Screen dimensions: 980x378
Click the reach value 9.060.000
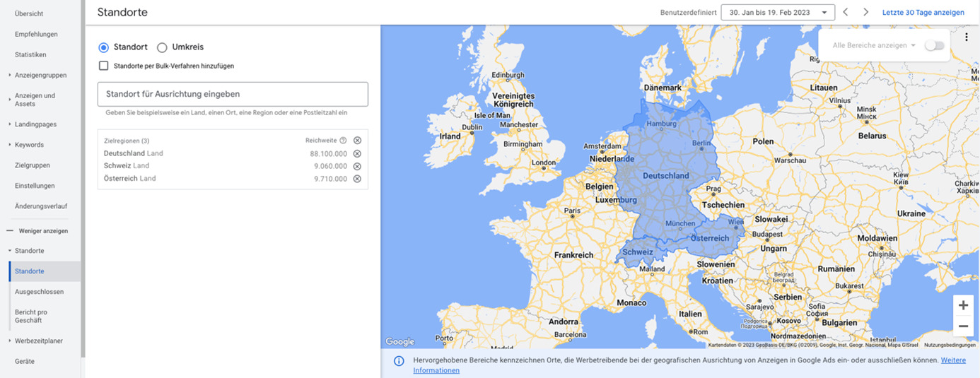pos(330,166)
